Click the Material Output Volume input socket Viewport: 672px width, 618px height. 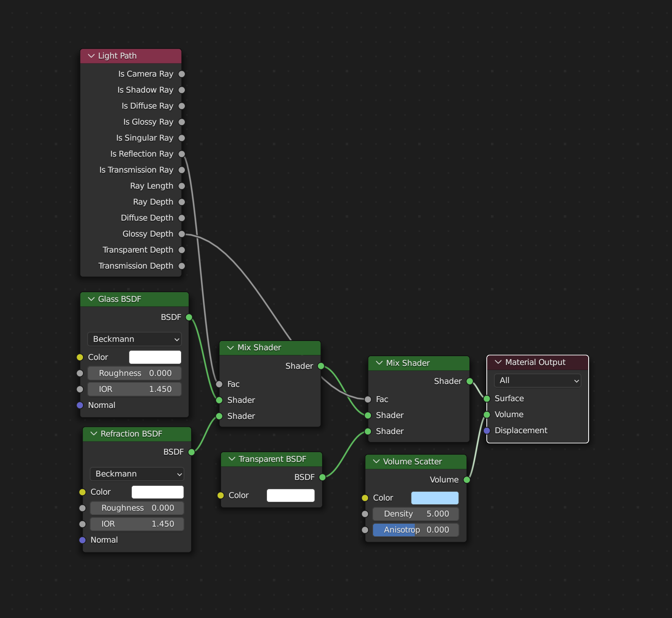[x=487, y=415]
